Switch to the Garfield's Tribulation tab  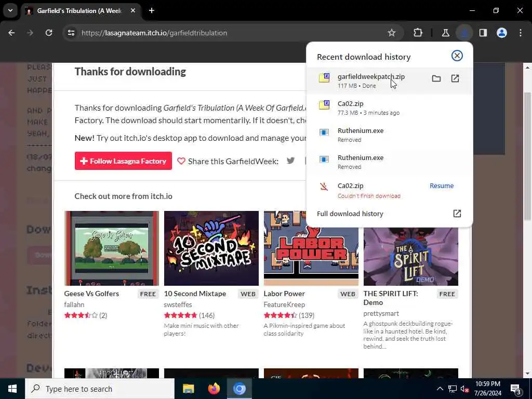(x=80, y=11)
